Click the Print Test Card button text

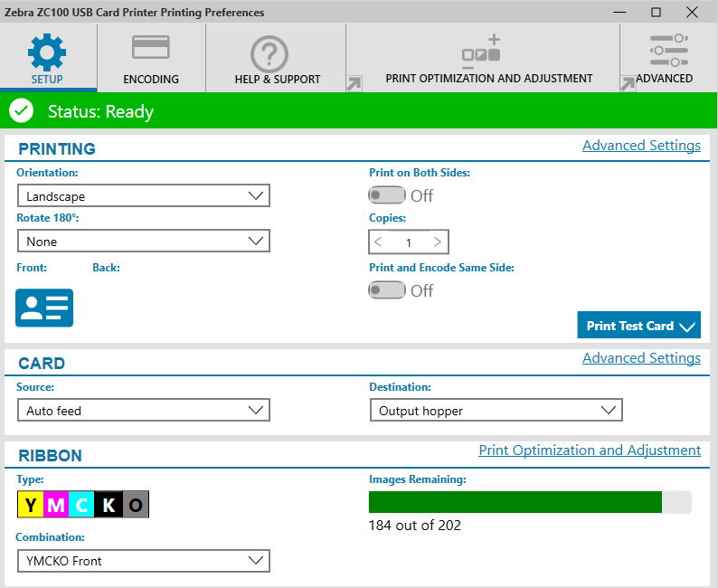tap(630, 326)
